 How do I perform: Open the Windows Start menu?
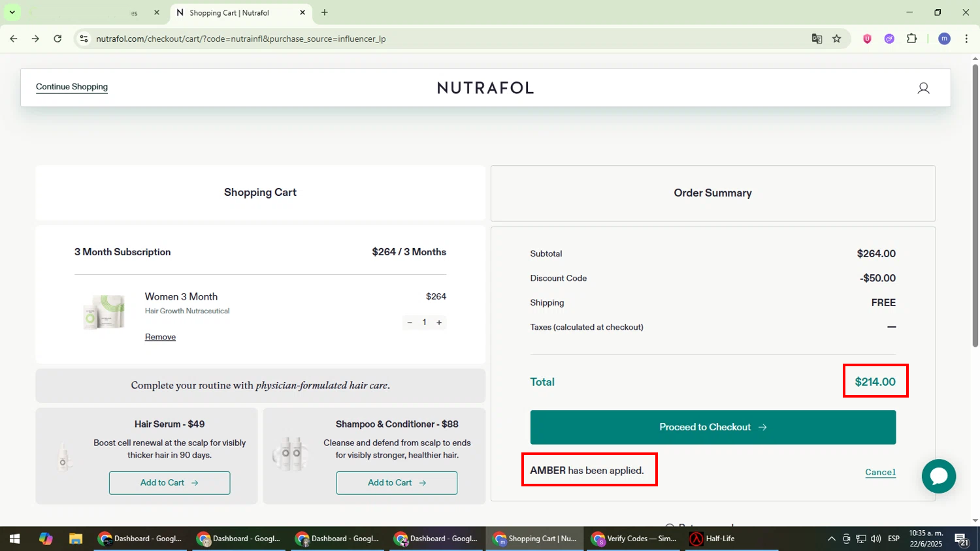coord(14,539)
